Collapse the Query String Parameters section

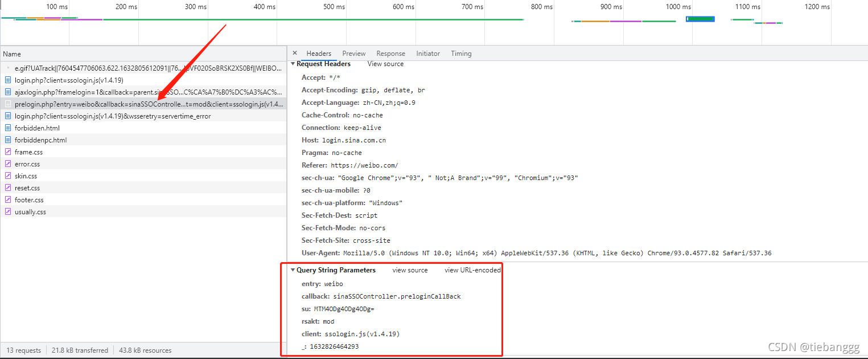click(x=293, y=270)
